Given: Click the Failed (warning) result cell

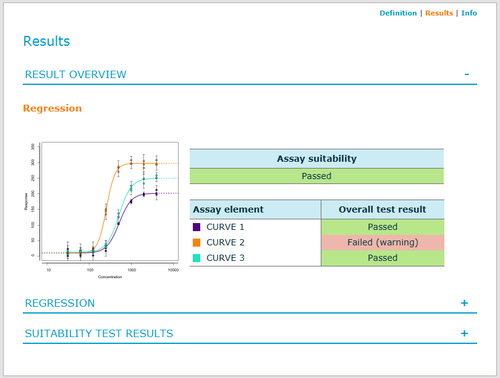Looking at the screenshot, I should coord(383,242).
